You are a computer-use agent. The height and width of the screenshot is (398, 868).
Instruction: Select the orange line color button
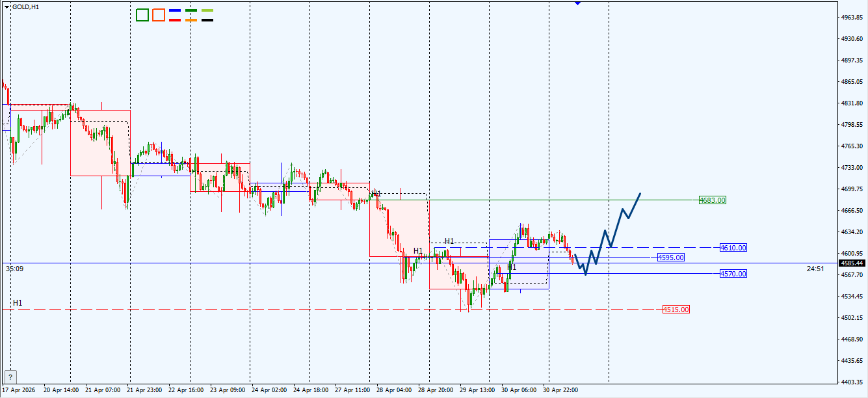click(191, 20)
